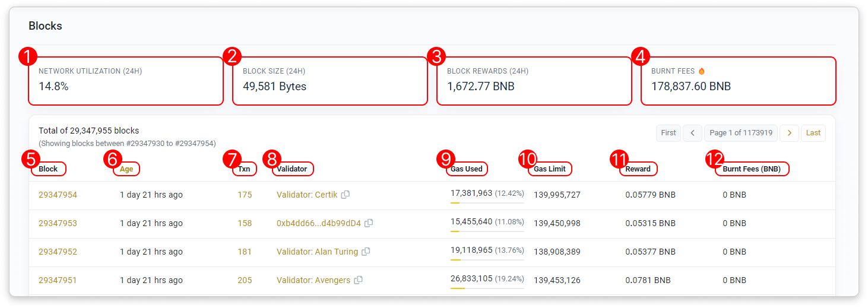Copy the Validator: Certik address
The width and height of the screenshot is (868, 308).
tap(346, 195)
